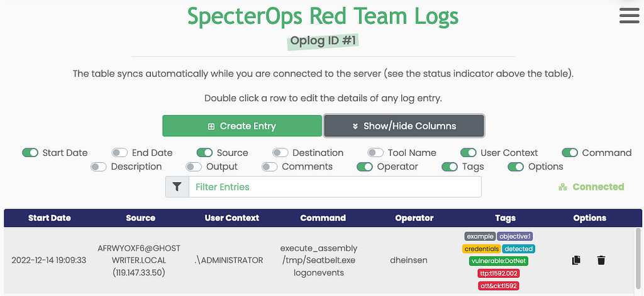Click the Operator column header
644x296 pixels.
click(414, 218)
